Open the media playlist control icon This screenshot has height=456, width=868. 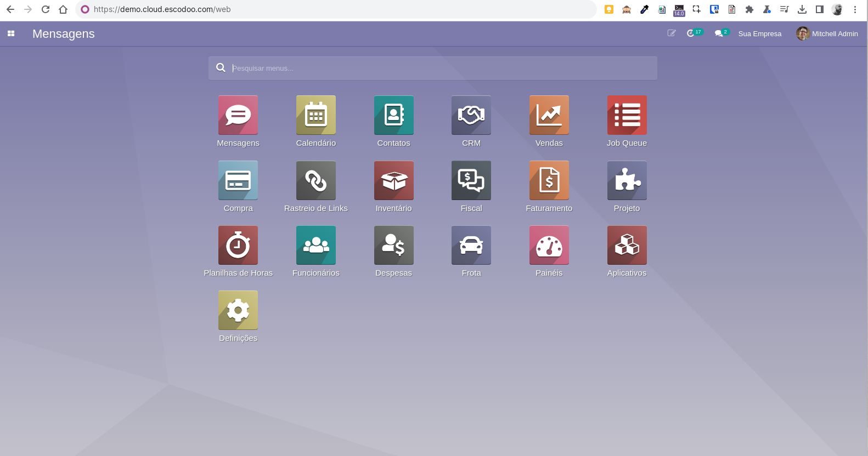(785, 9)
